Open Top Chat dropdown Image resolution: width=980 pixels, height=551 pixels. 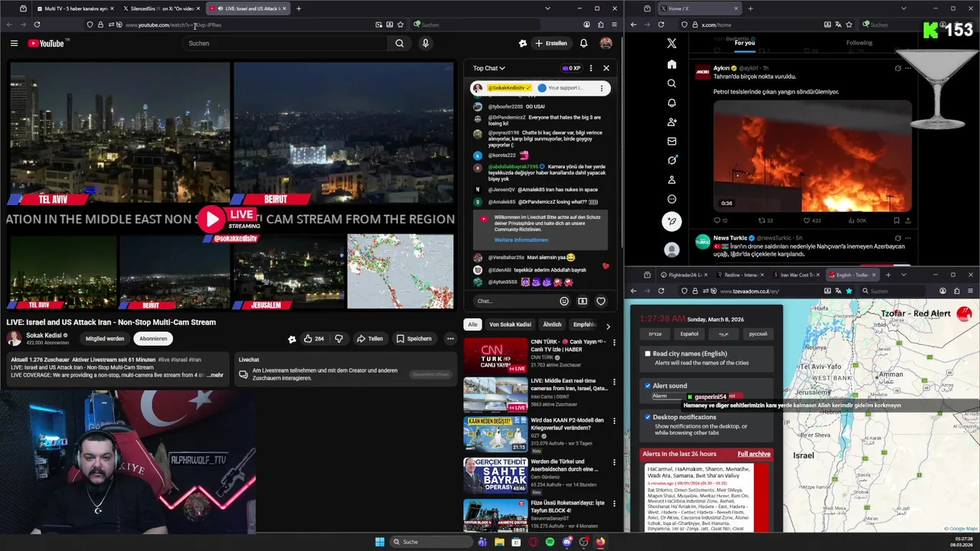[x=489, y=68]
